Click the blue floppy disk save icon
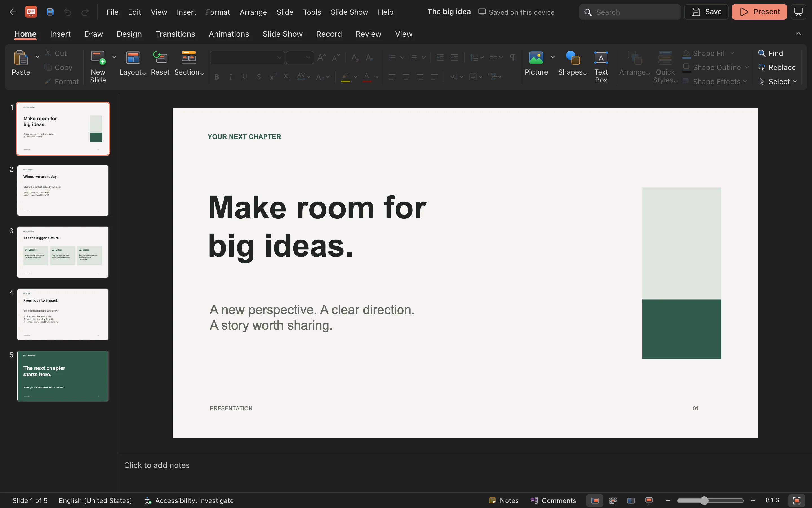812x508 pixels. click(50, 12)
